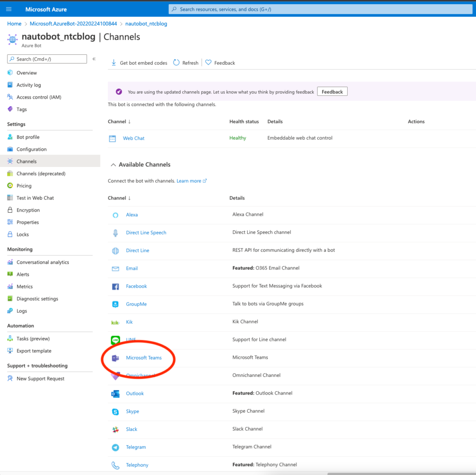Click the Telephony phone icon
476x475 pixels.
click(115, 465)
